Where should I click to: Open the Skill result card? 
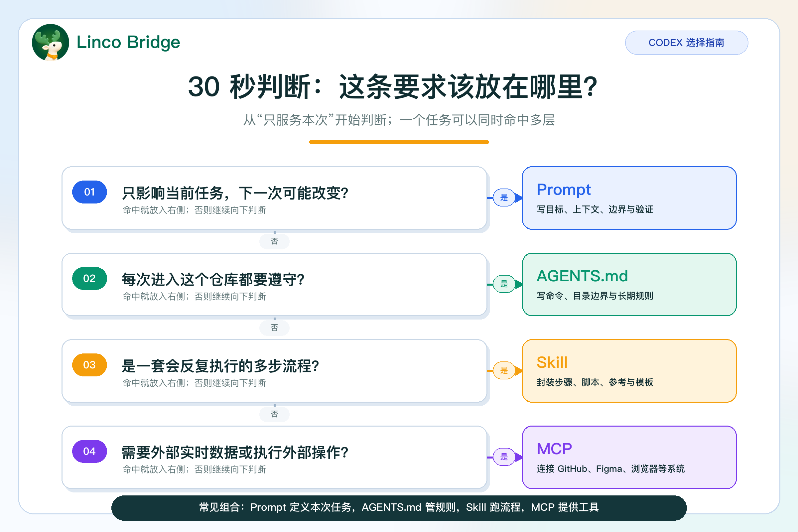coord(629,371)
